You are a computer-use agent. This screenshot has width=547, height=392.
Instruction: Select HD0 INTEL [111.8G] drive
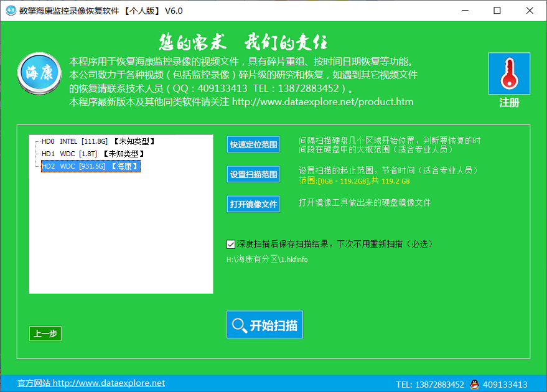98,141
